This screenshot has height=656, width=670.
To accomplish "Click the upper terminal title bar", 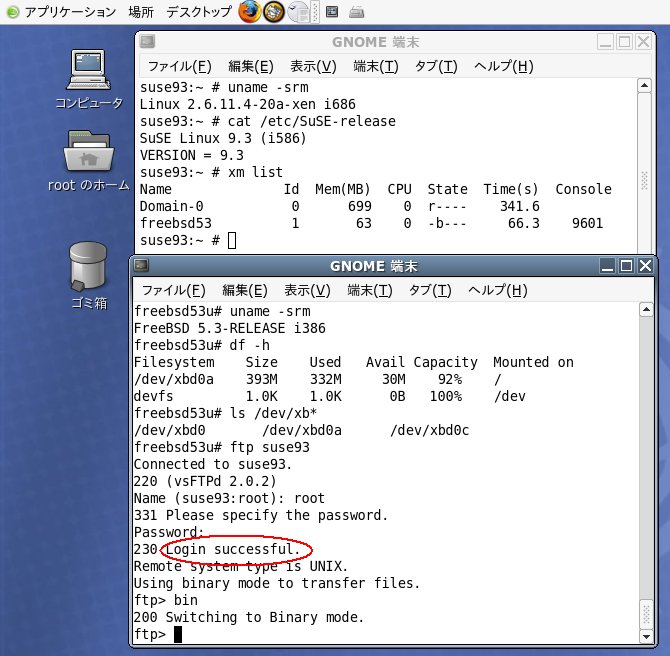I will tap(375, 42).
